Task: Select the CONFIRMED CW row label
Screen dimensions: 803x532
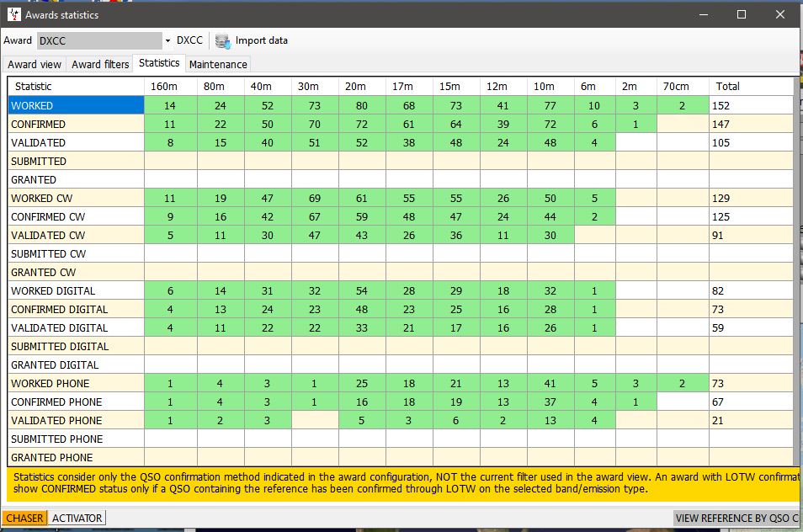Action: coord(77,216)
